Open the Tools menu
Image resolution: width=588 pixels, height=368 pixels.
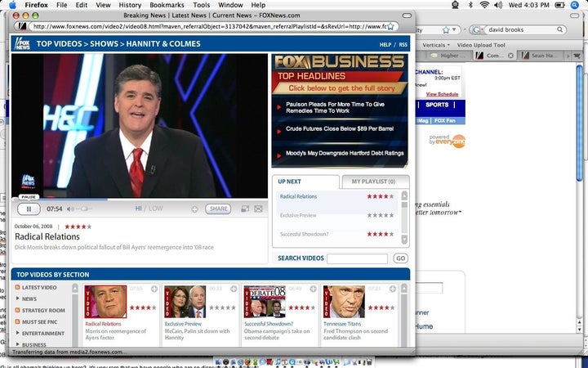(202, 5)
